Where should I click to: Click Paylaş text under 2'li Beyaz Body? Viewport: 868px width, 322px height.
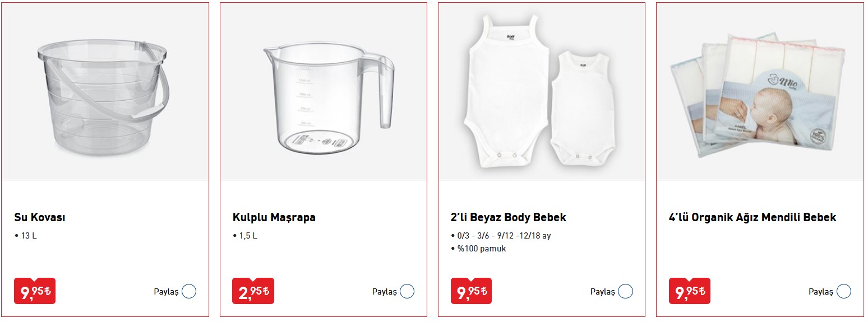coord(602,292)
